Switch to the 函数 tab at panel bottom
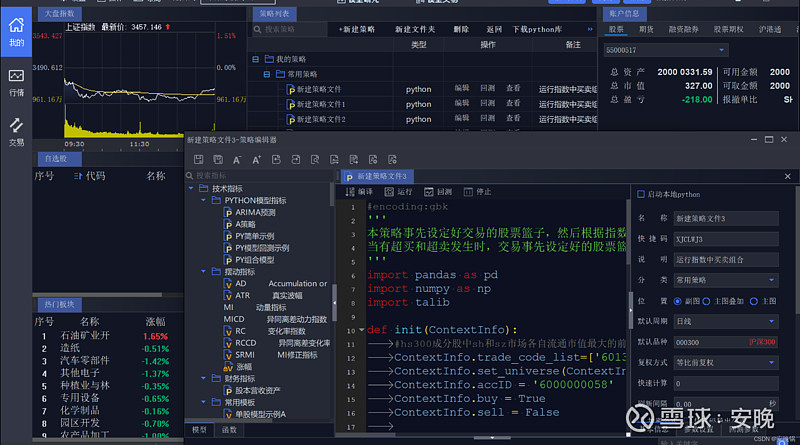This screenshot has height=445, width=800. tap(229, 429)
